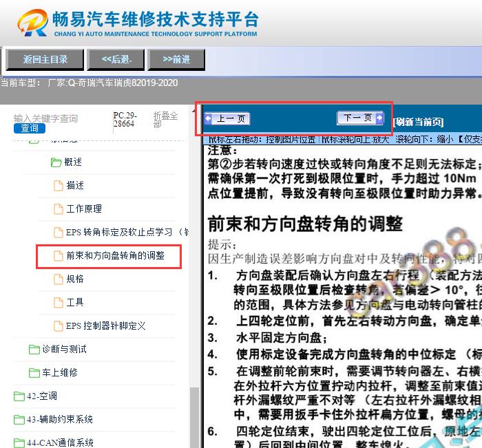Screen dimensions: 482x448
Task: Click 当前车型 vehicle info text
Action: [89, 83]
